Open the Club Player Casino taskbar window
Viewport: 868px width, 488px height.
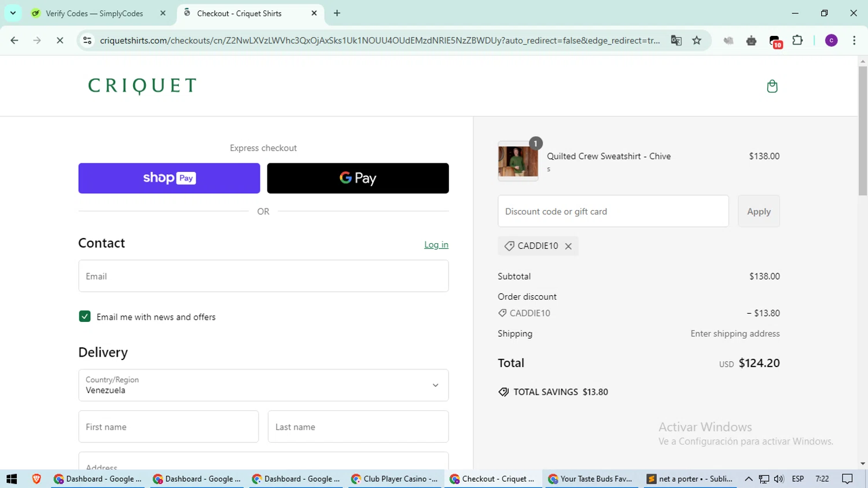coord(395,479)
